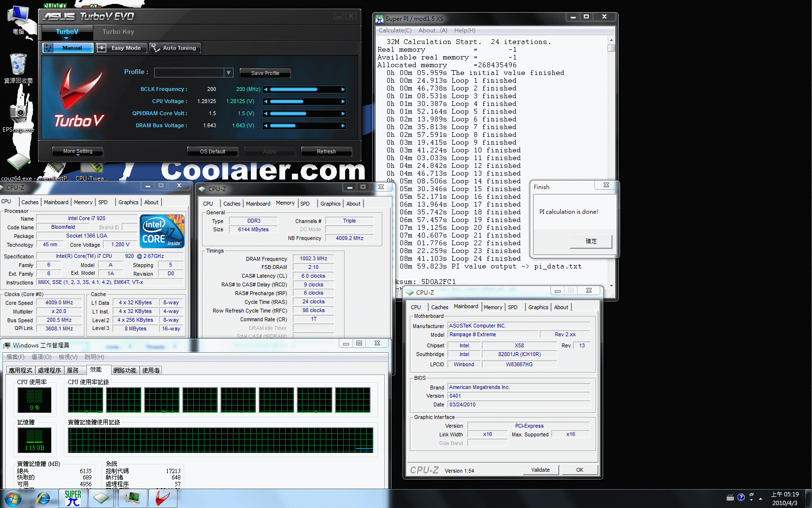Click the Manual mode icon in TurboV
The width and height of the screenshot is (812, 508).
(x=48, y=48)
